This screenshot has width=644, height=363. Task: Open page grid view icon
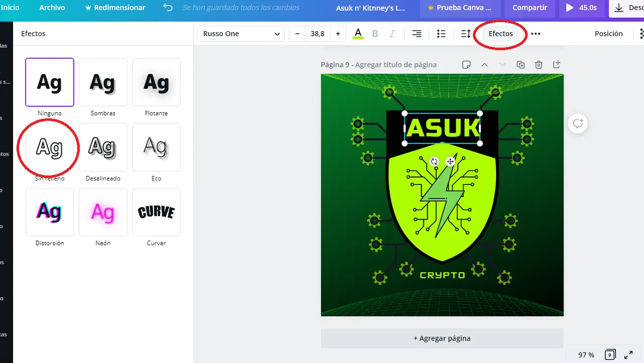click(610, 355)
